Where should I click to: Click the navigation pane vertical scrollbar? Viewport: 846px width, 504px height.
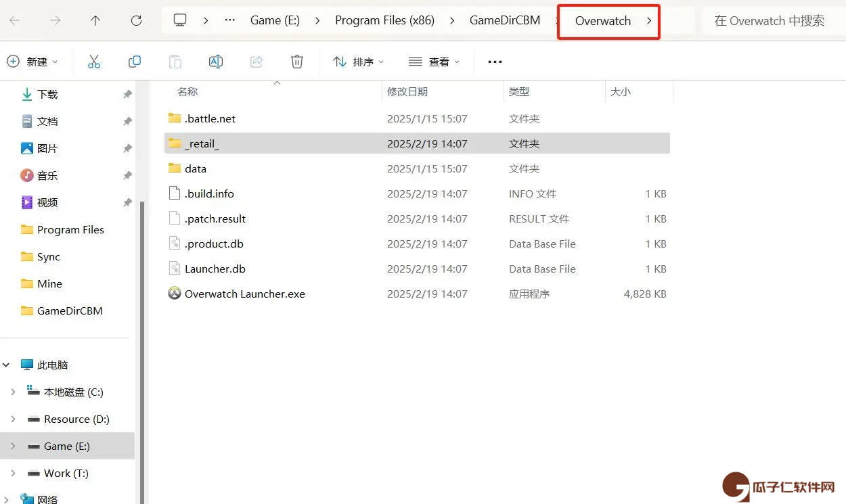141,352
